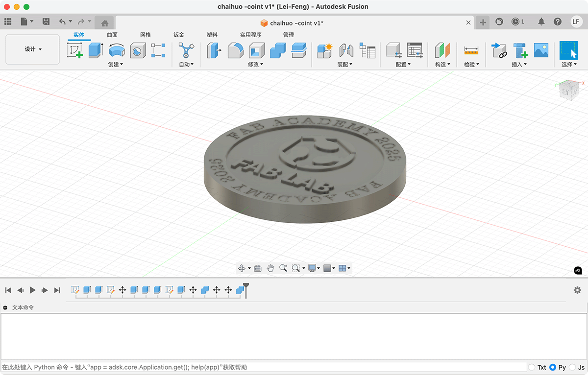The width and height of the screenshot is (588, 375).
Task: Switch to the 塑料 tab
Action: pyautogui.click(x=212, y=35)
